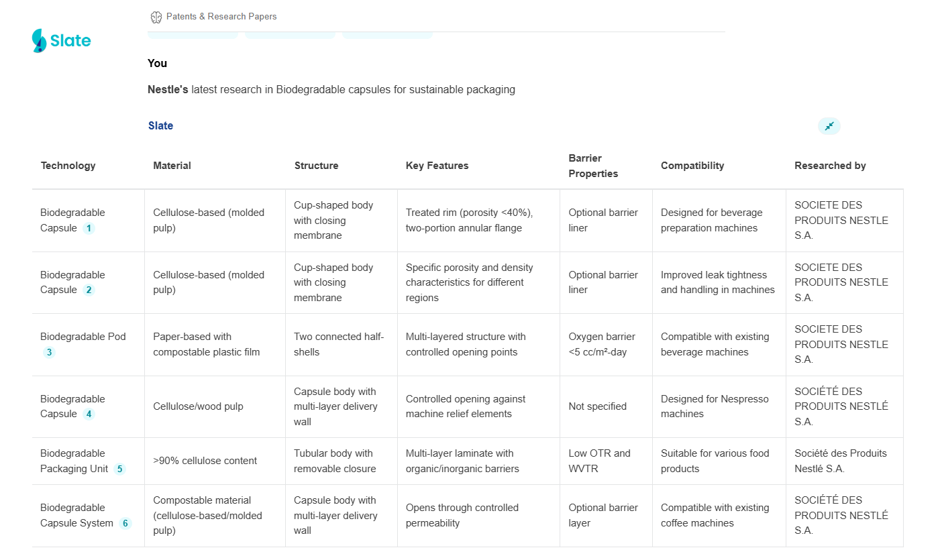This screenshot has width=938, height=560.
Task: Click the Key Features column header
Action: [x=437, y=166]
